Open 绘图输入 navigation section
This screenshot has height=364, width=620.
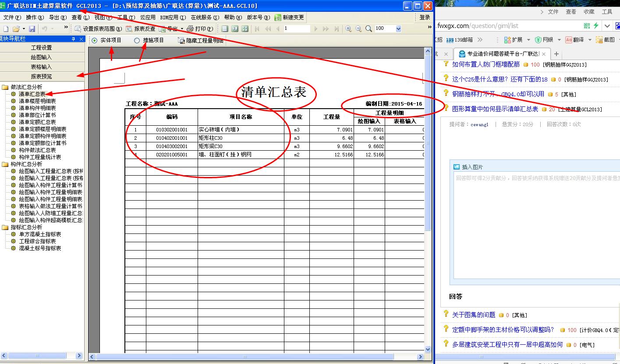tap(42, 57)
